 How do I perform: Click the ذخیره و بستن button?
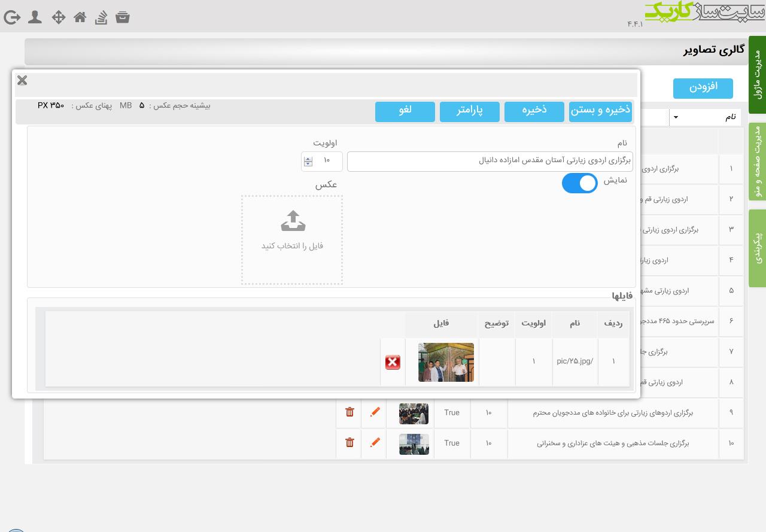pyautogui.click(x=600, y=111)
